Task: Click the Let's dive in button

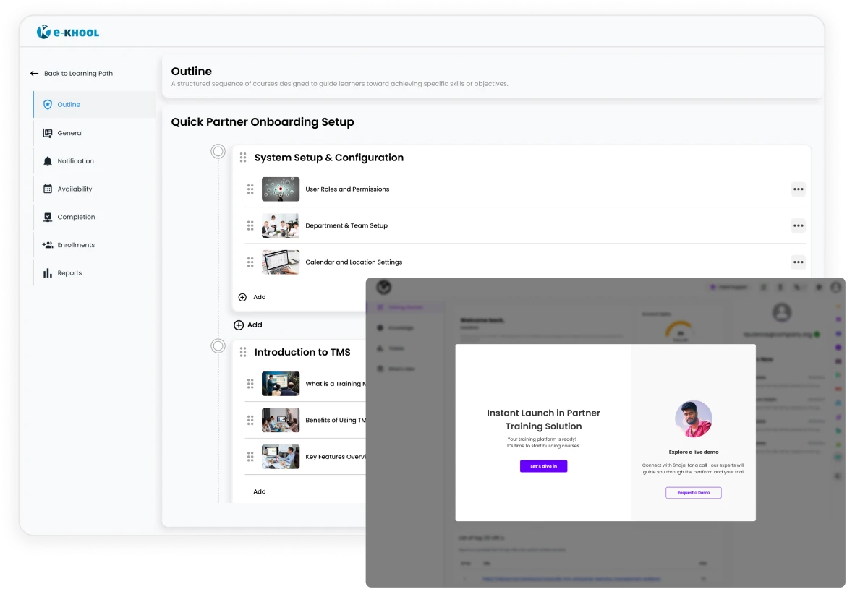Action: point(543,466)
